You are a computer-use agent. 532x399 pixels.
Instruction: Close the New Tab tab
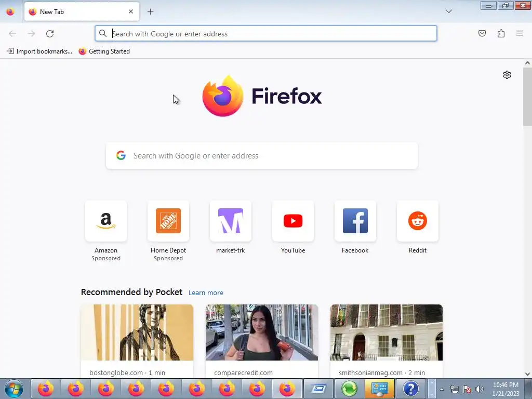tap(131, 11)
